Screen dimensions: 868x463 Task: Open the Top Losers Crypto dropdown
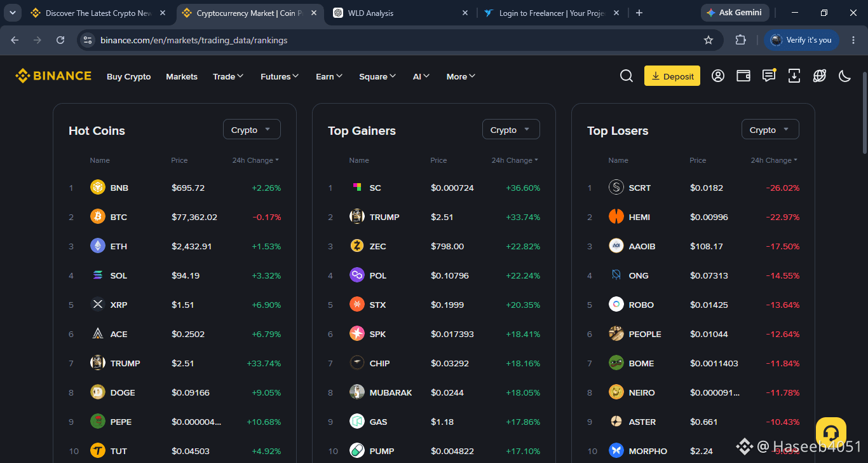coord(770,130)
